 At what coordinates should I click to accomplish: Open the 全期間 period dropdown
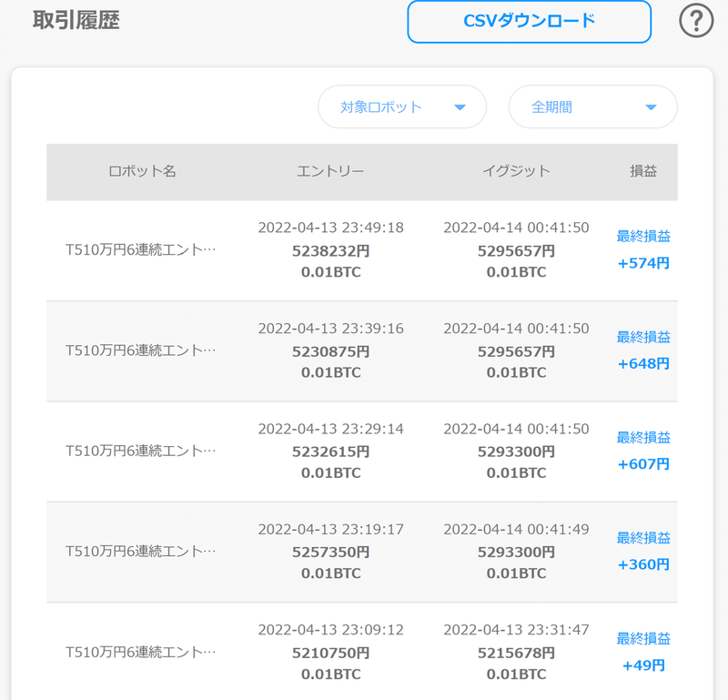(x=593, y=107)
